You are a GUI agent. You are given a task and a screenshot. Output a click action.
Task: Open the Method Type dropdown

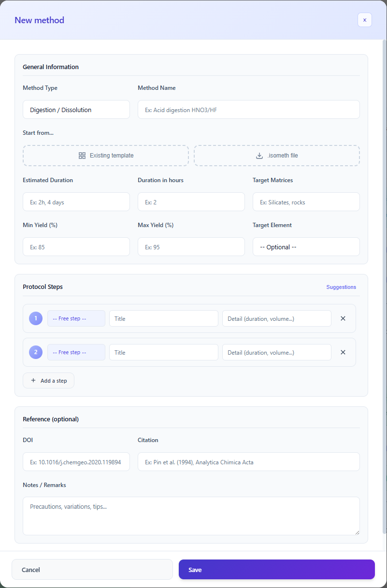pos(76,109)
